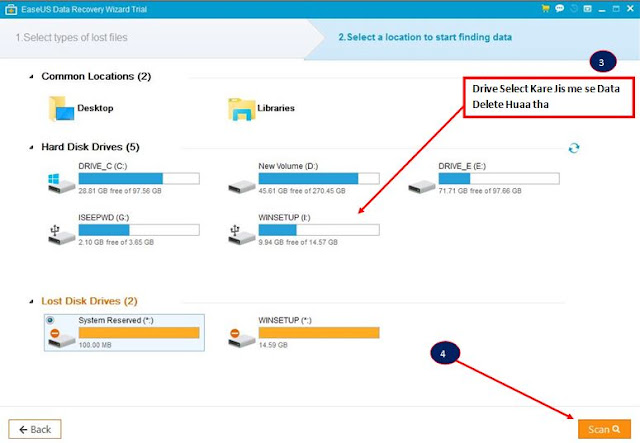Click the New Volume (D:) usage bar
Image resolution: width=640 pixels, height=443 pixels.
click(x=319, y=178)
